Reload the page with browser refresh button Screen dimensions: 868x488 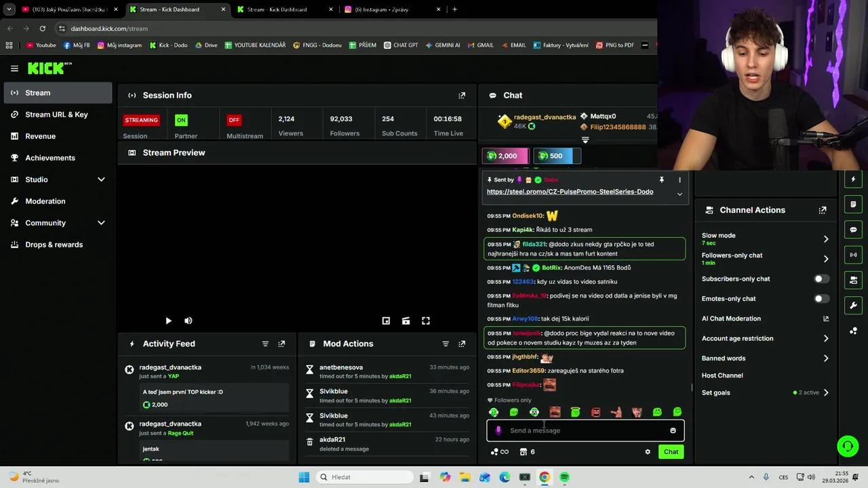click(x=42, y=28)
